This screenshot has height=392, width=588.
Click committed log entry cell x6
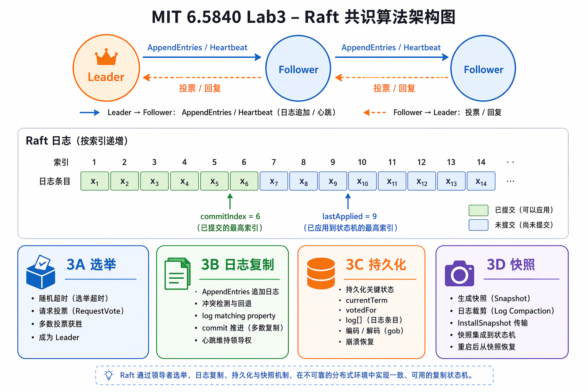[x=244, y=181]
